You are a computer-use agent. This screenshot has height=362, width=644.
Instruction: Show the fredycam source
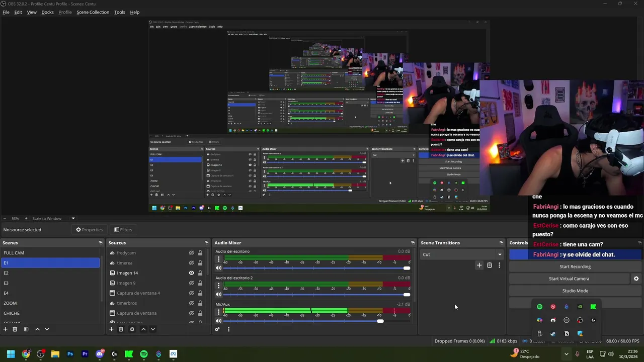pos(191,253)
